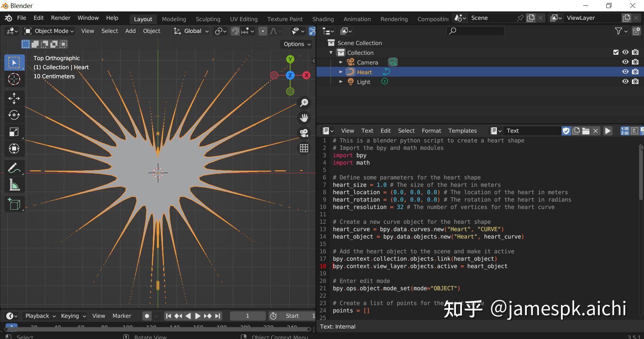Viewport: 644px width, 339px height.
Task: Activate the Annotate pencil tool
Action: tap(14, 168)
